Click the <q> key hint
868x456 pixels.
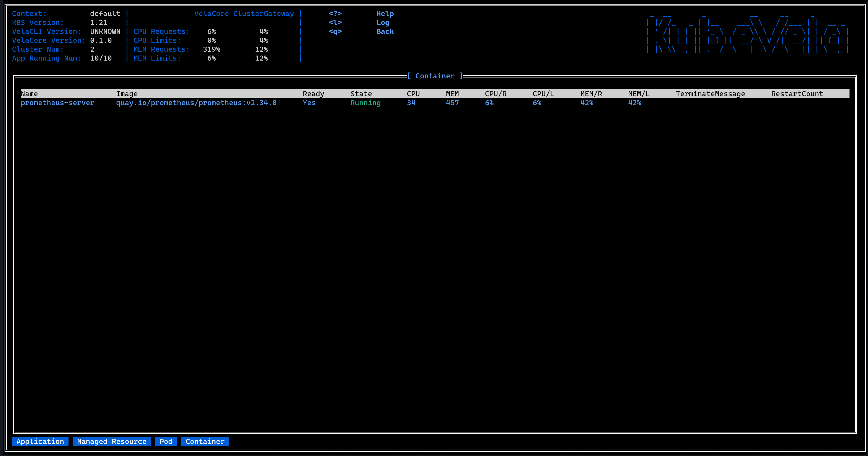point(335,31)
